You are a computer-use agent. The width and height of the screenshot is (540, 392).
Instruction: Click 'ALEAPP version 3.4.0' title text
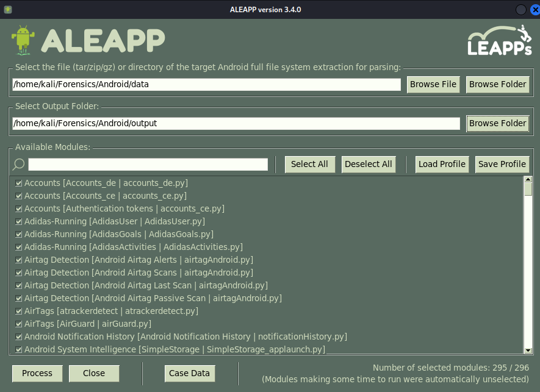[x=265, y=10]
